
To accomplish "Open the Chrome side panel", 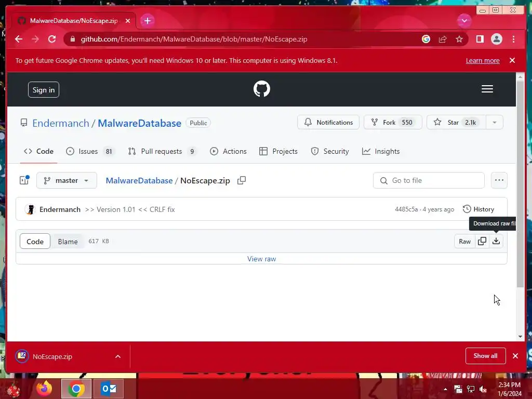I will pyautogui.click(x=480, y=39).
